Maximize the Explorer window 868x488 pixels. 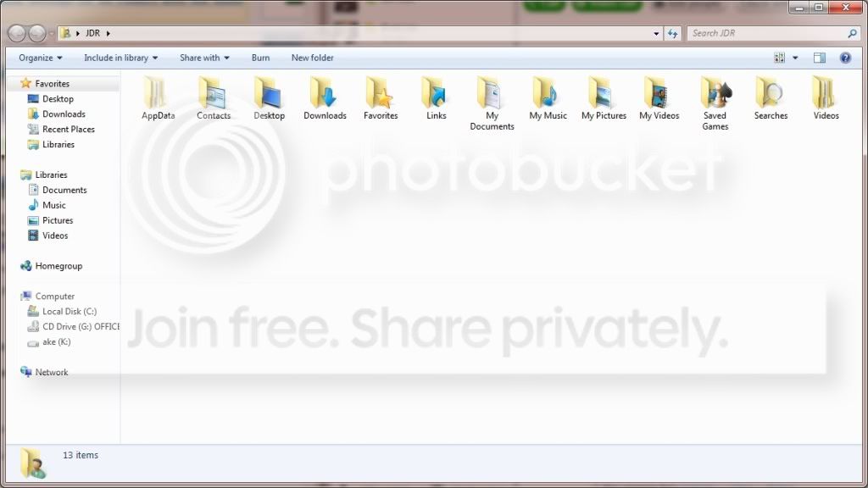click(818, 7)
